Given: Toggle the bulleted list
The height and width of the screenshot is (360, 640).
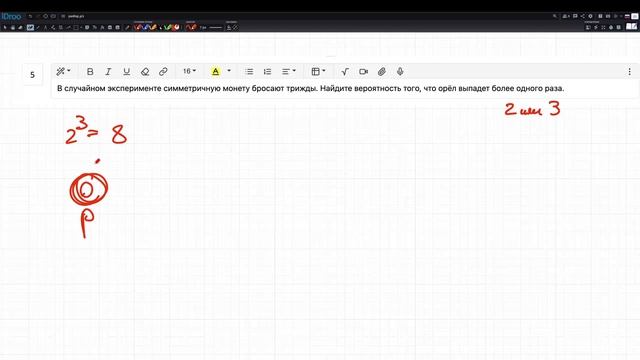Looking at the screenshot, I should (249, 71).
